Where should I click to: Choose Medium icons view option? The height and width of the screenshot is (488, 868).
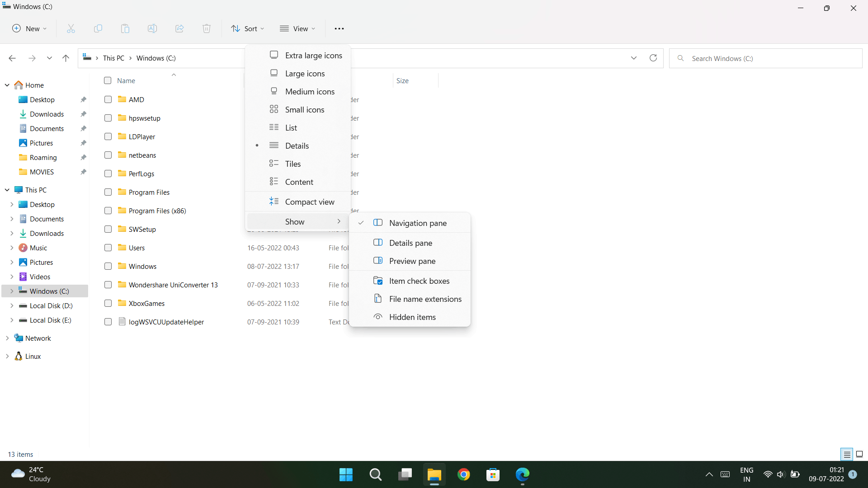click(x=310, y=92)
